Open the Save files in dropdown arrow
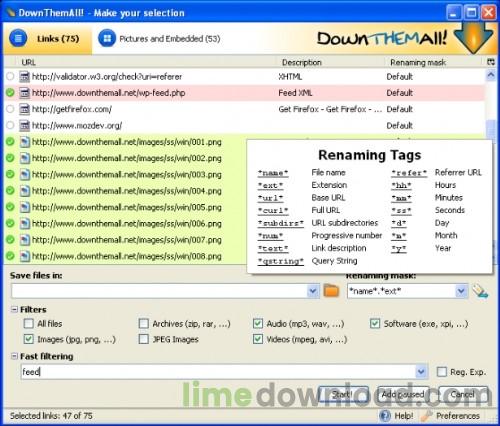Image resolution: width=500 pixels, height=426 pixels. (313, 291)
